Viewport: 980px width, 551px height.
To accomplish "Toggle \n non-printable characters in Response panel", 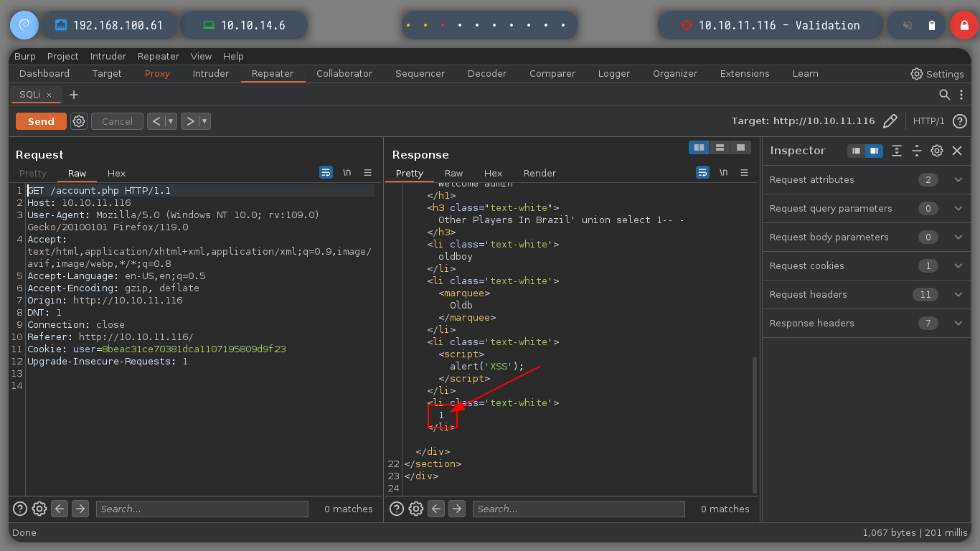I will (x=723, y=173).
